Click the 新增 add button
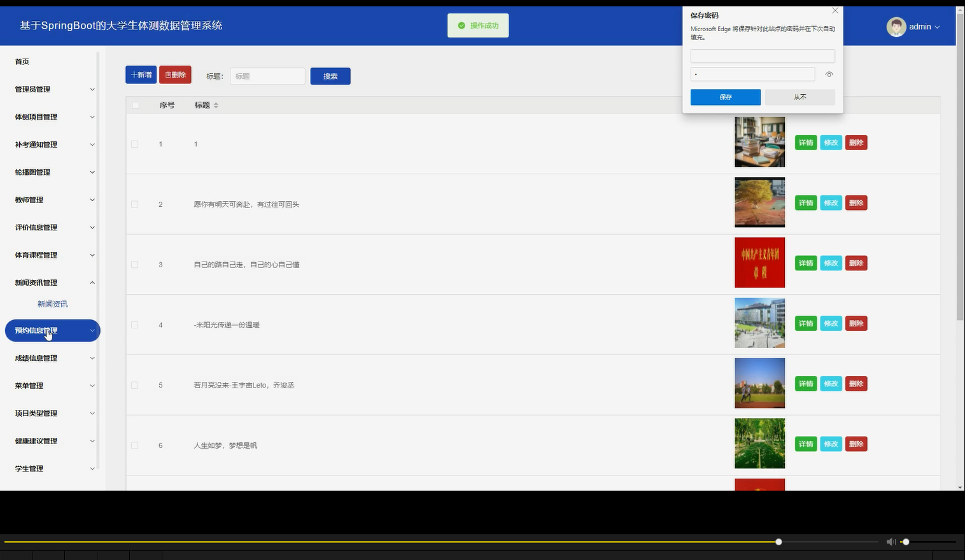The image size is (965, 560). click(141, 74)
